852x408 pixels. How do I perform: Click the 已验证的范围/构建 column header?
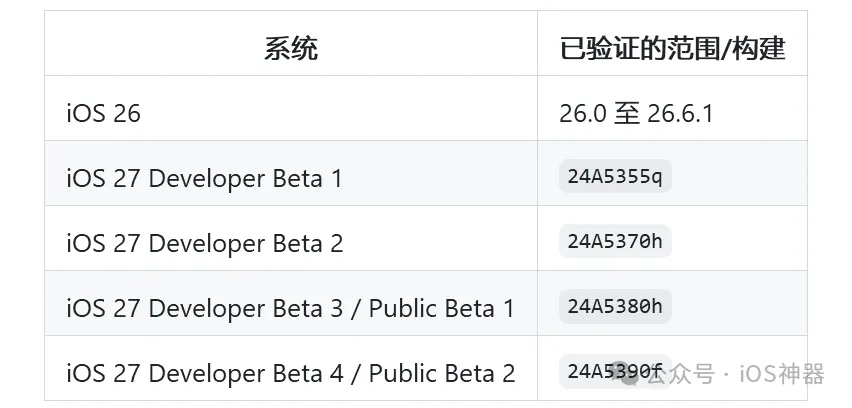point(672,49)
